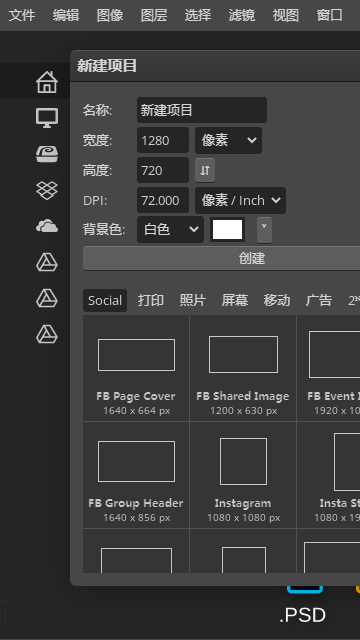Select the FB Group Header template
The width and height of the screenshot is (360, 640).
coord(136,475)
